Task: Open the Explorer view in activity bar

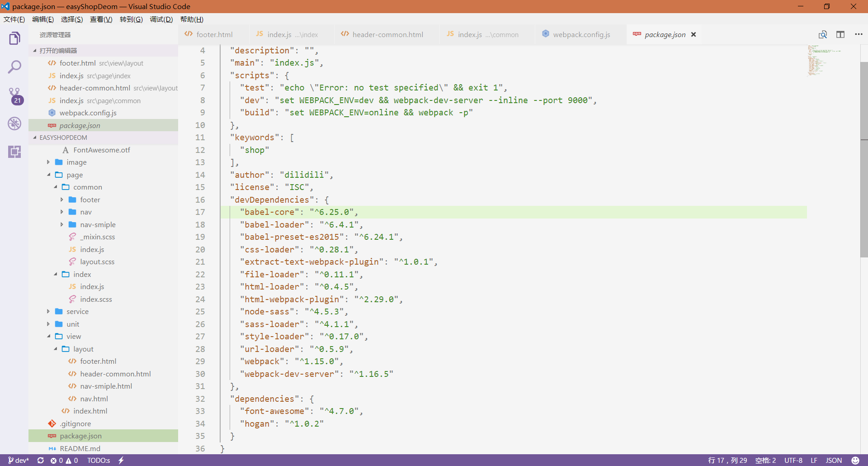Action: (x=14, y=38)
